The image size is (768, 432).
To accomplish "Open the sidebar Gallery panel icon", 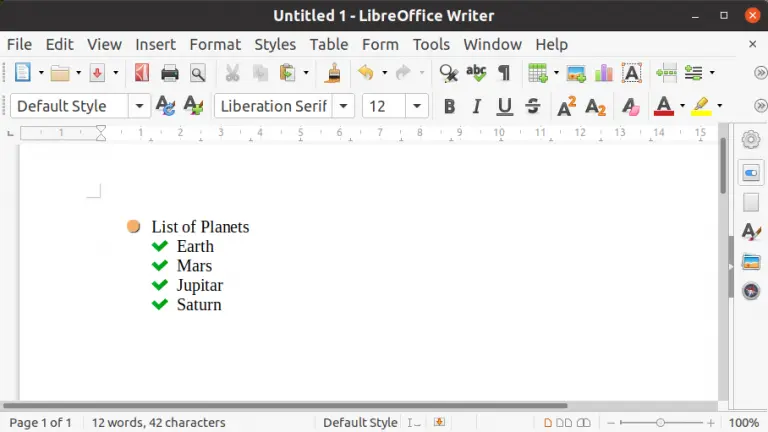I will [x=751, y=262].
